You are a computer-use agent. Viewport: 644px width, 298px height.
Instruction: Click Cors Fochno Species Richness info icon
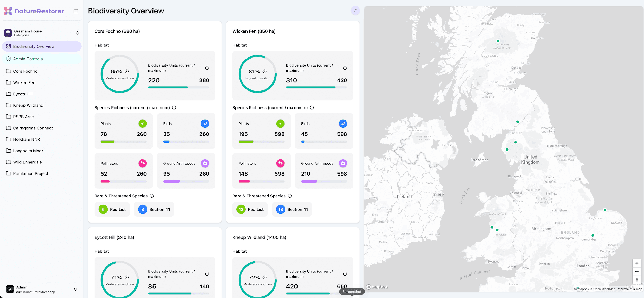point(174,107)
